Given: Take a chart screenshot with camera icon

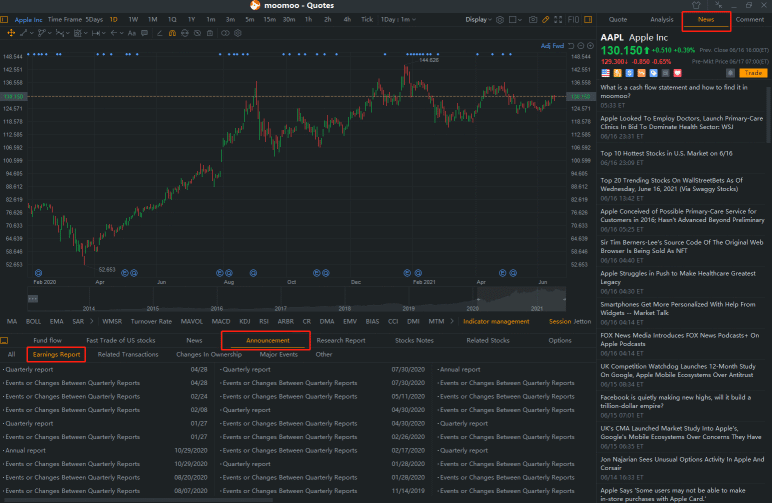Looking at the screenshot, I should pos(533,20).
